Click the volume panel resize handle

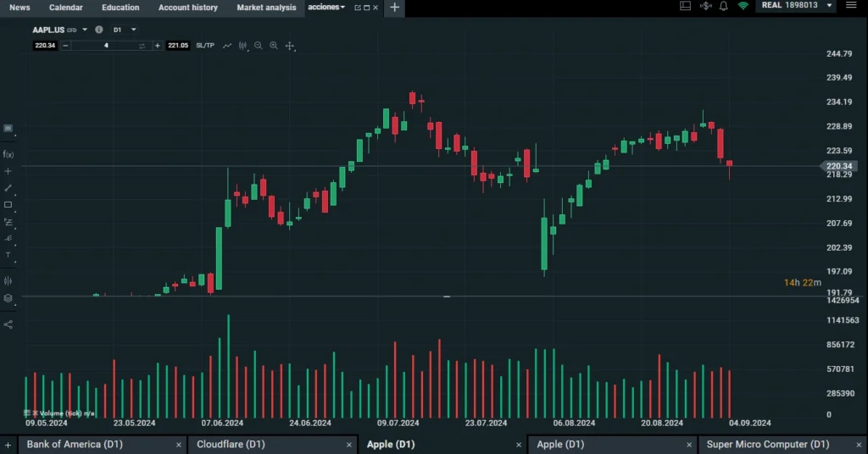pos(447,296)
